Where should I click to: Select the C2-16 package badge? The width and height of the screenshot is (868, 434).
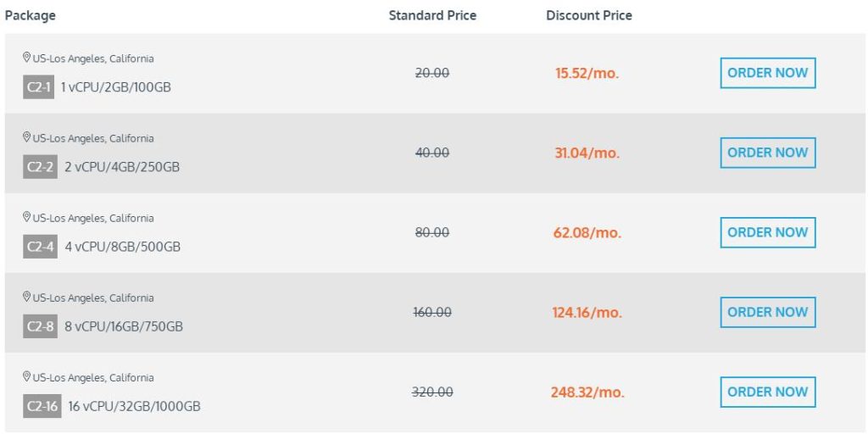coord(42,406)
